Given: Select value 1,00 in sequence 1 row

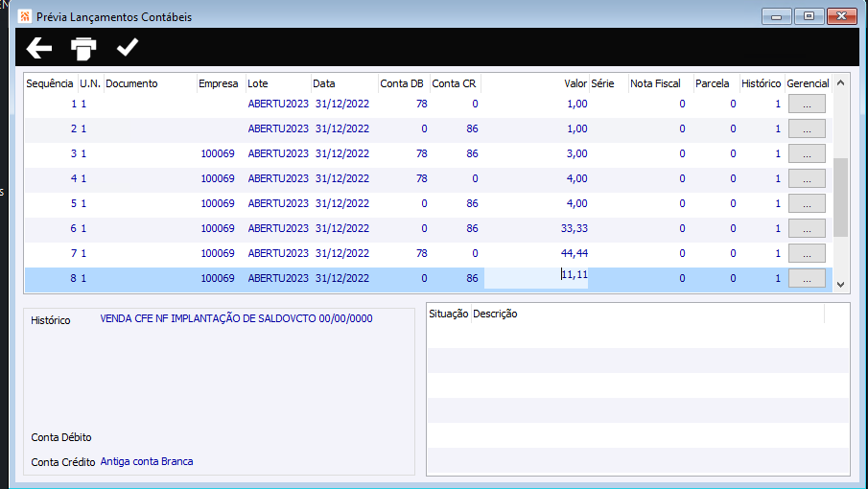Looking at the screenshot, I should coord(576,104).
